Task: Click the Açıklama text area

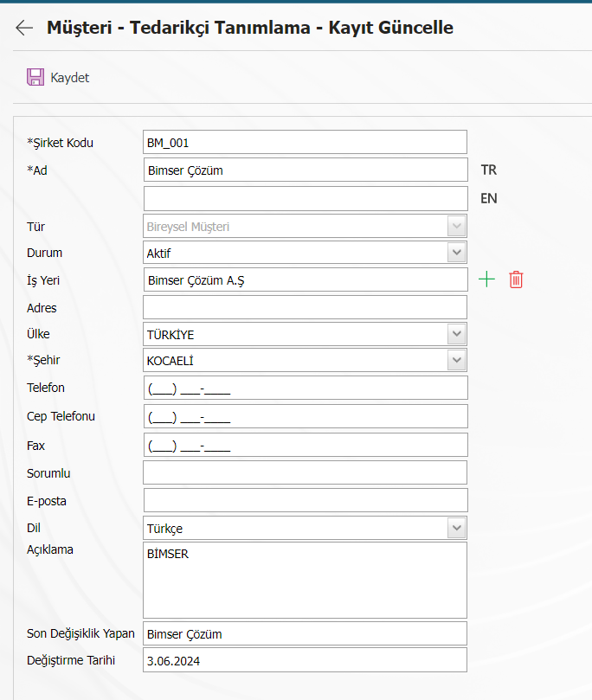Action: [x=305, y=581]
